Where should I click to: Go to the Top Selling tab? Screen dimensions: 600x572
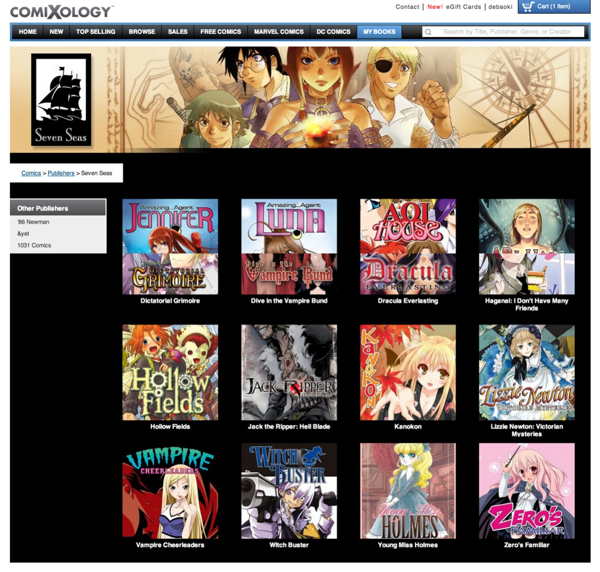tap(96, 32)
